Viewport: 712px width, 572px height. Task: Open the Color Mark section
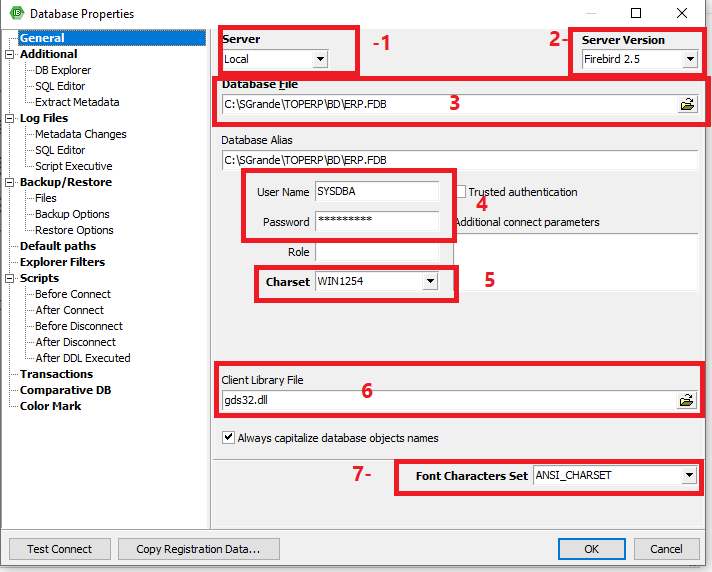coord(50,406)
